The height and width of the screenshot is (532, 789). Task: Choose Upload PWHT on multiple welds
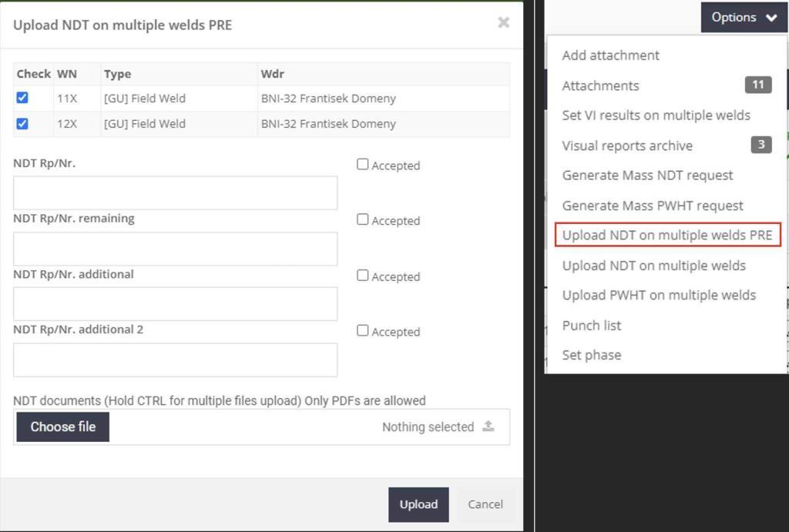pos(659,295)
